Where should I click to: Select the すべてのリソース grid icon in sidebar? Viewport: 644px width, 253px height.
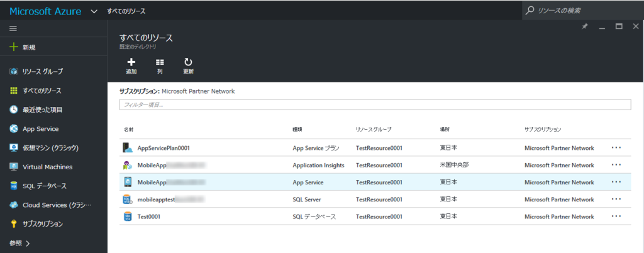pyautogui.click(x=14, y=91)
